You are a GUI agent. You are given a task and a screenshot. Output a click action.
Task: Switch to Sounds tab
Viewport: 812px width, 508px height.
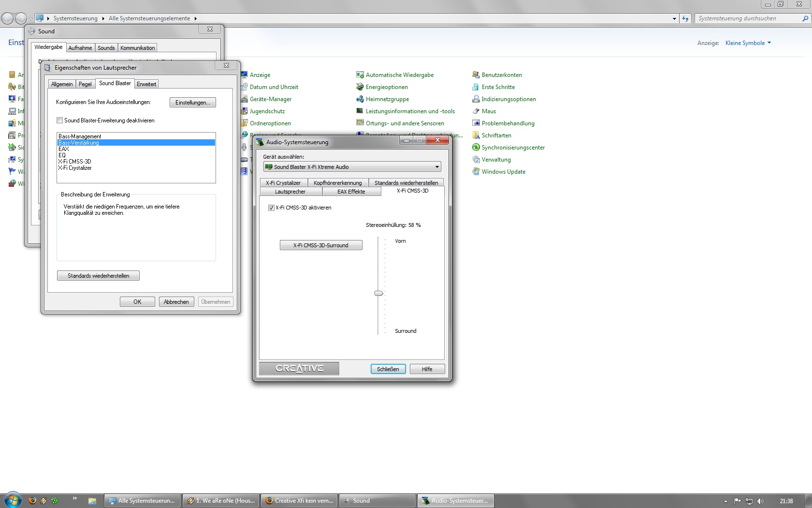click(x=106, y=48)
